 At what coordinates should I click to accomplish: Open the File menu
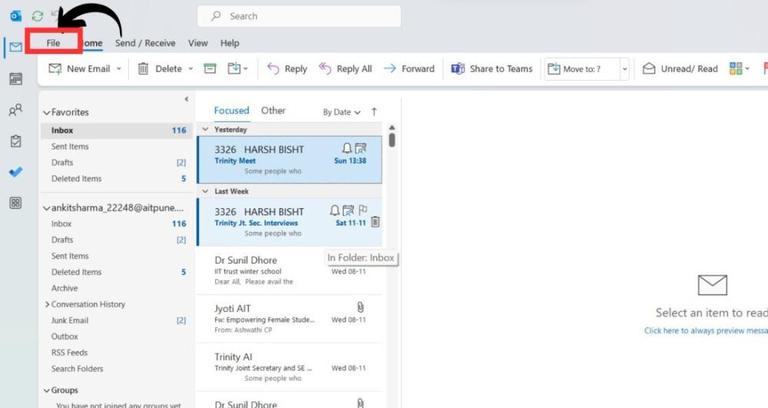coord(53,43)
